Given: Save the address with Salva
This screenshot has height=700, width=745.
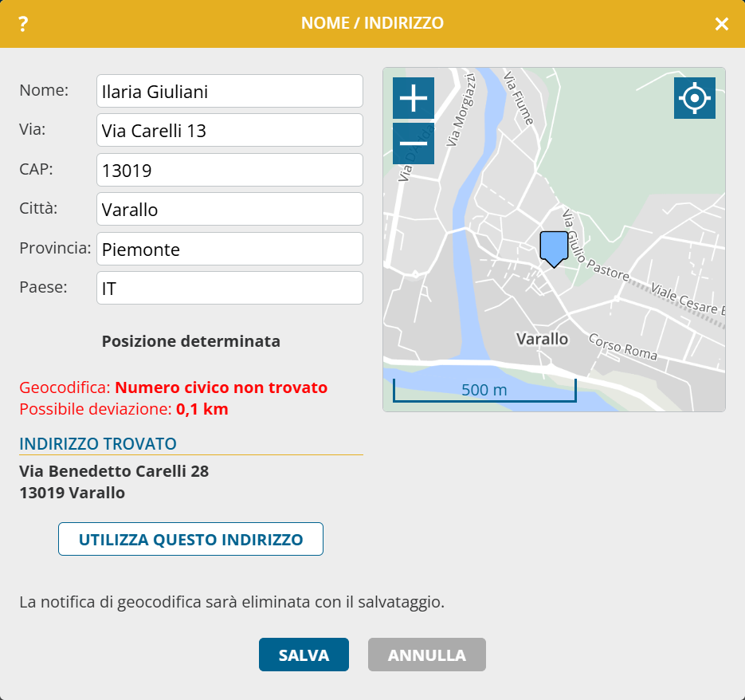Looking at the screenshot, I should 304,655.
